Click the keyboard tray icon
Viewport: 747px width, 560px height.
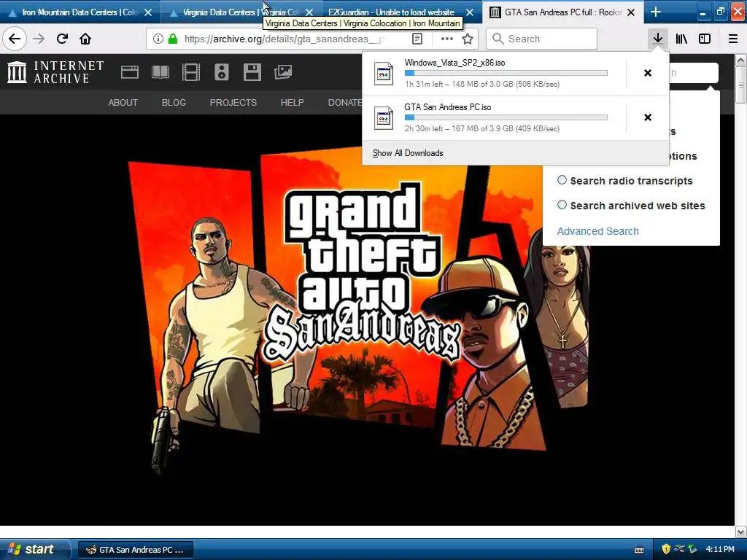tap(639, 550)
